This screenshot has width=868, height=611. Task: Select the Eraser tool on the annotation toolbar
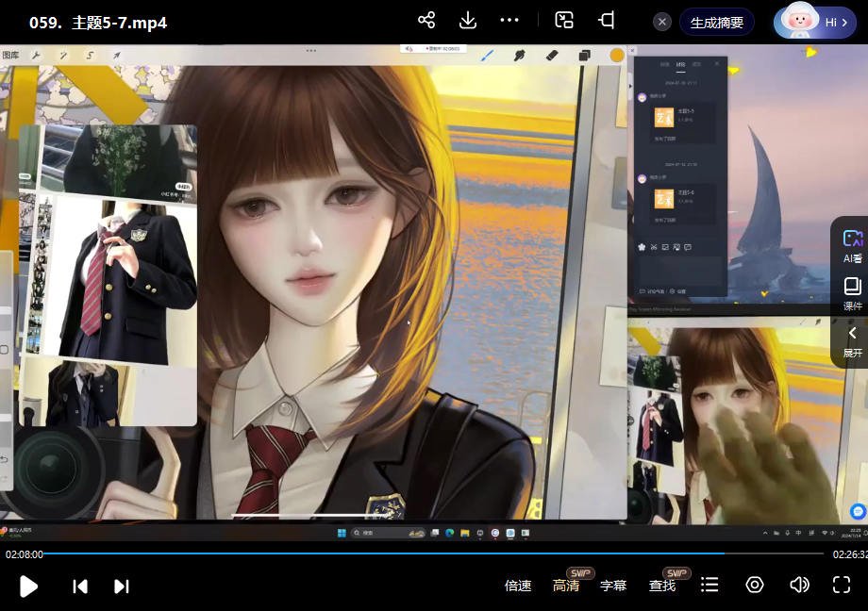pyautogui.click(x=552, y=55)
